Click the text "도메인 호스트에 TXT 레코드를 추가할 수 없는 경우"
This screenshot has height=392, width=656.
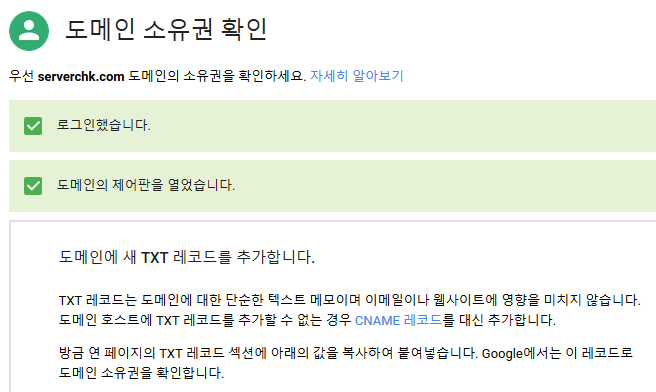(205, 320)
